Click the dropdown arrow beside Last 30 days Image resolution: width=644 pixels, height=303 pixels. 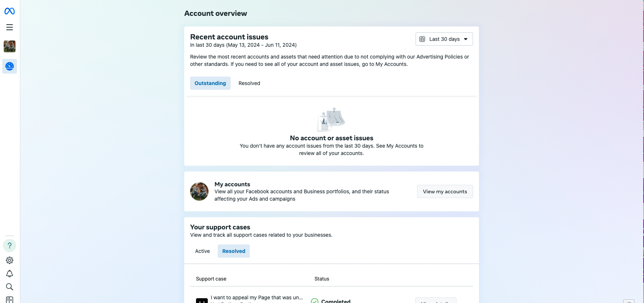click(466, 39)
